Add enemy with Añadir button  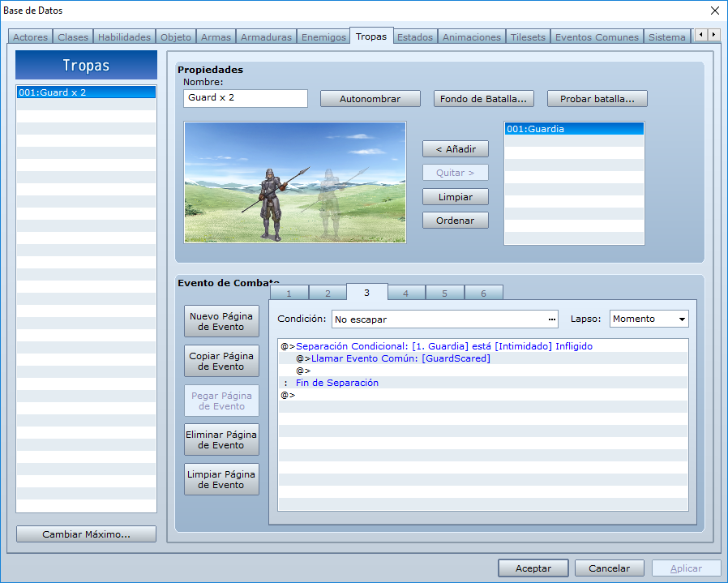pos(456,149)
